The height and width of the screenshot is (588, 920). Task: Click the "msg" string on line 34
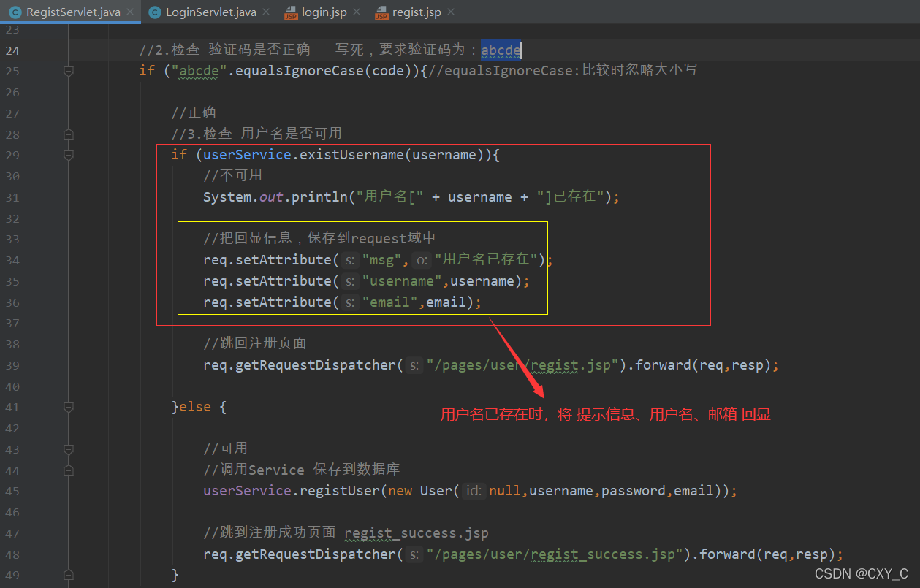(x=381, y=260)
